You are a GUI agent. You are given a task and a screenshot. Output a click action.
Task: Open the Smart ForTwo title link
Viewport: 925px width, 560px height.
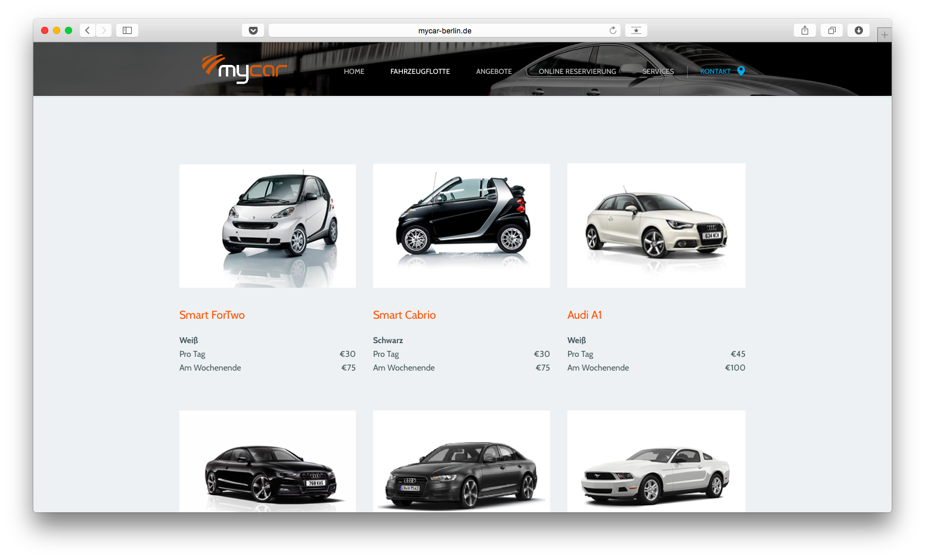212,315
